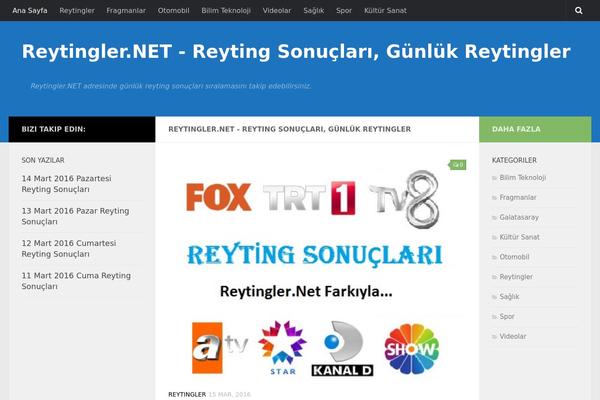This screenshot has height=400, width=600.
Task: Open Sağlık in top navigation
Action: click(x=314, y=11)
